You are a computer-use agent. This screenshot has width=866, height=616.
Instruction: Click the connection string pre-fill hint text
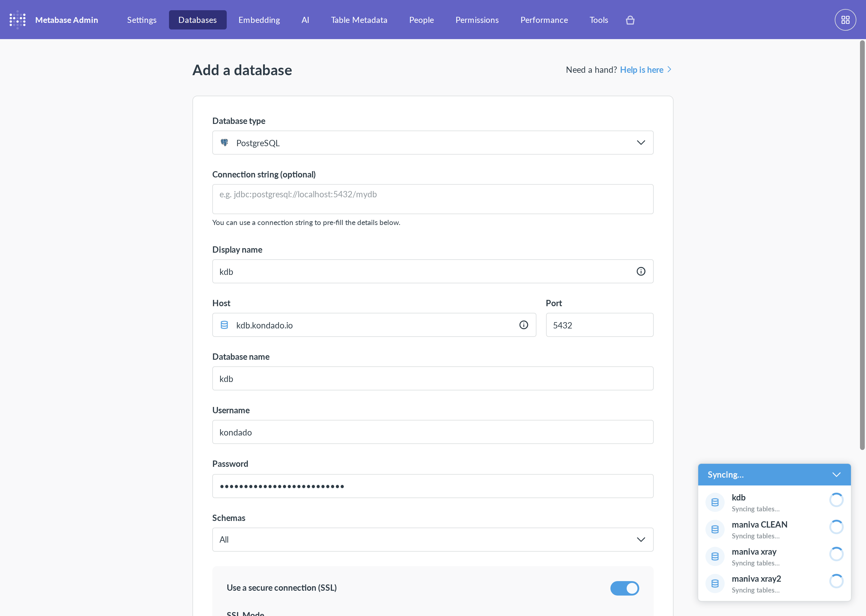pyautogui.click(x=306, y=222)
